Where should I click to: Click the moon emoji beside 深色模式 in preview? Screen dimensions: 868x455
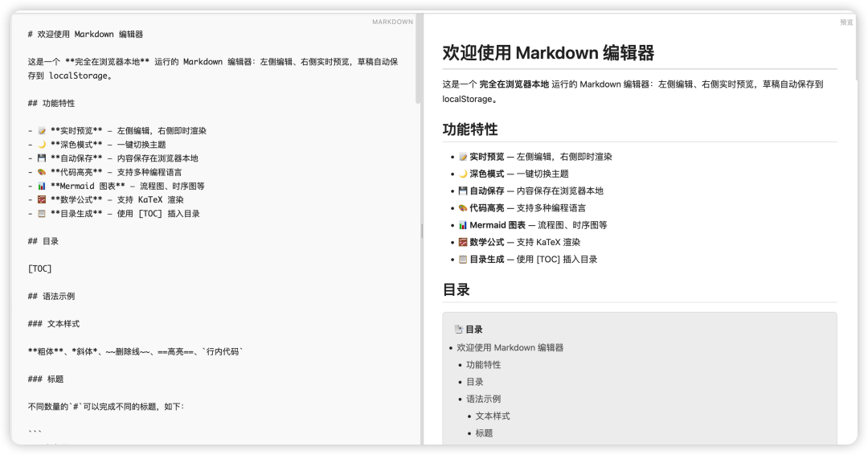tap(463, 174)
